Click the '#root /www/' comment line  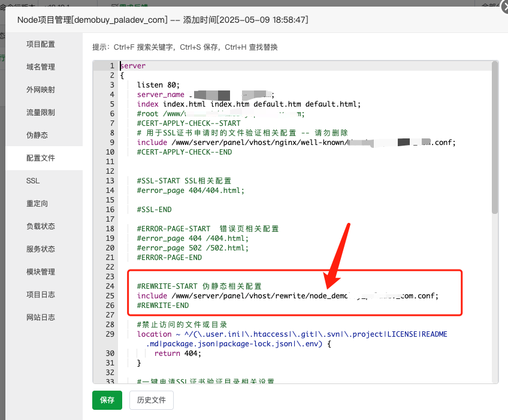220,114
